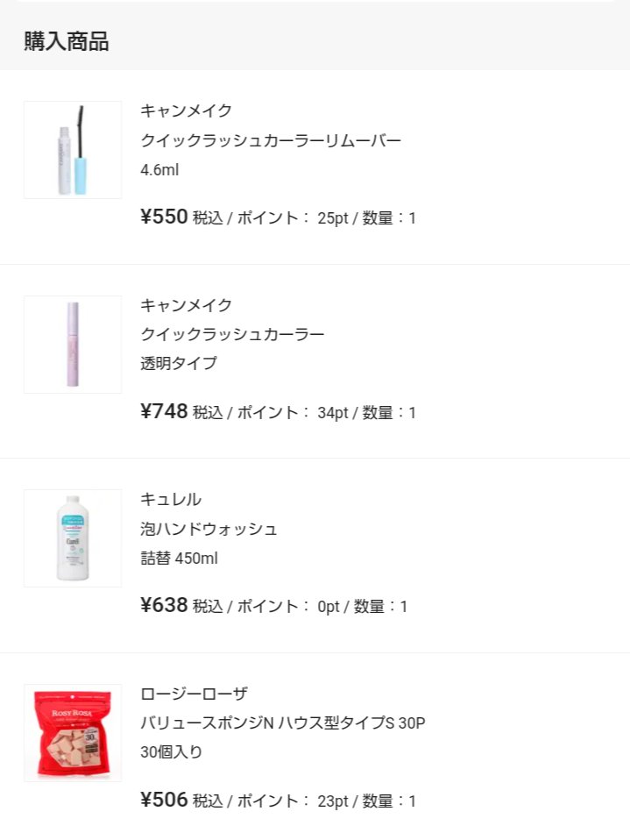630x840 pixels.
Task: Open クイックラッシュカーラーリムーバー product name
Action: [x=271, y=140]
